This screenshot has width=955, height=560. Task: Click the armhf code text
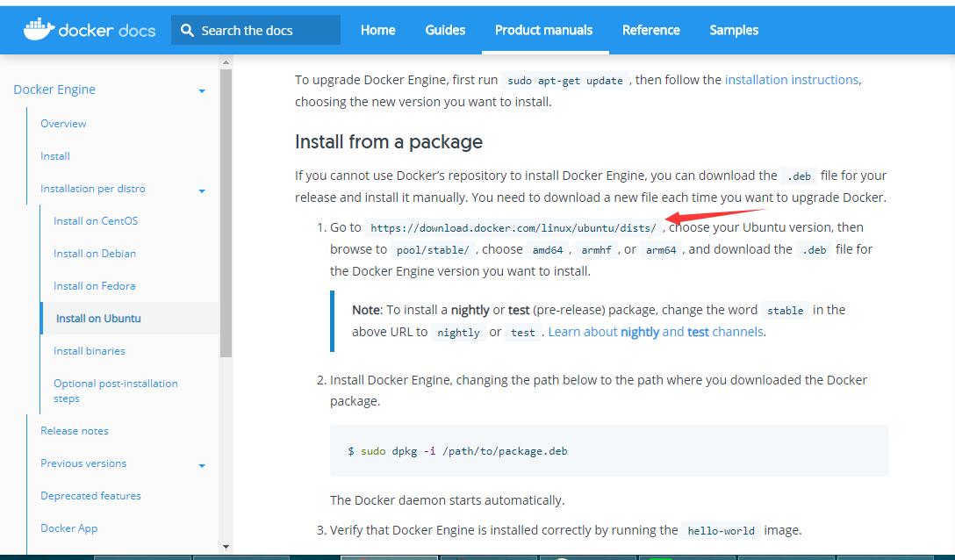(x=596, y=250)
